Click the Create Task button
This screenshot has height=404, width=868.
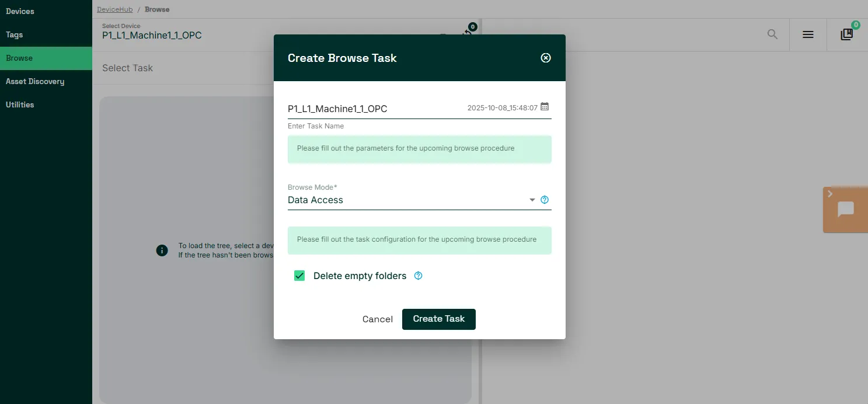point(439,319)
